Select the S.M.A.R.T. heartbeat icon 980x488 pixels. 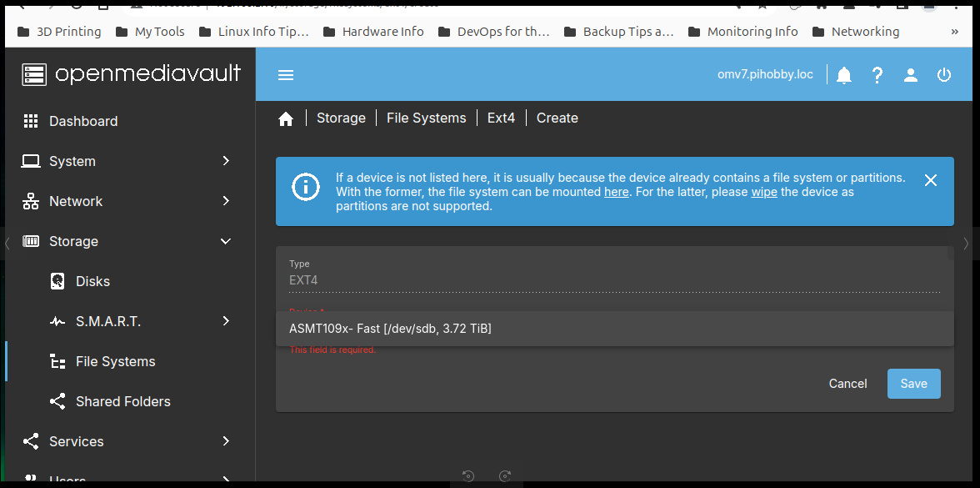pos(57,321)
